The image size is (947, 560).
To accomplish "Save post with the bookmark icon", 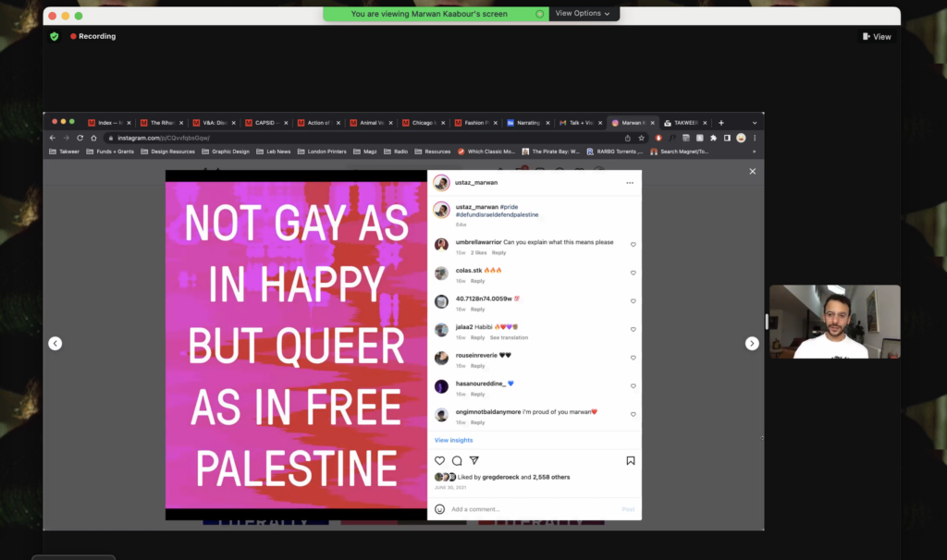I will [x=631, y=460].
